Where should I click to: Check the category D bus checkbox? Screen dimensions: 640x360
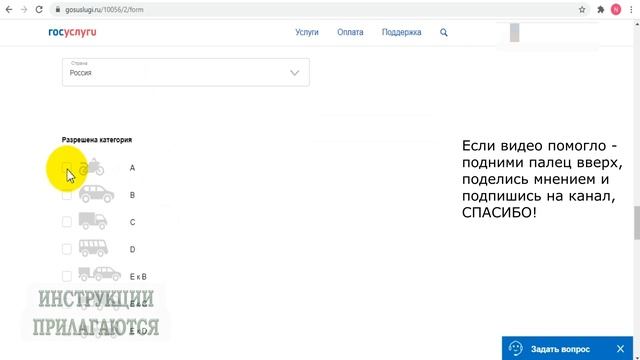[x=67, y=249]
